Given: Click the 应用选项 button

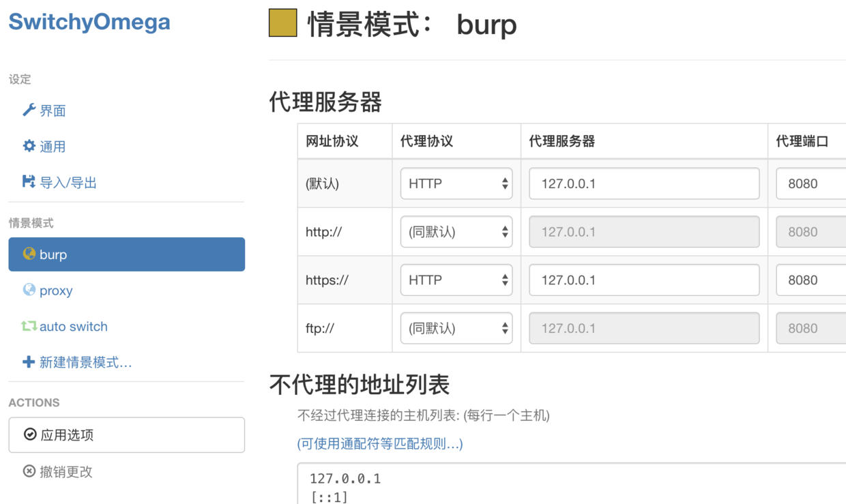Looking at the screenshot, I should pyautogui.click(x=126, y=435).
